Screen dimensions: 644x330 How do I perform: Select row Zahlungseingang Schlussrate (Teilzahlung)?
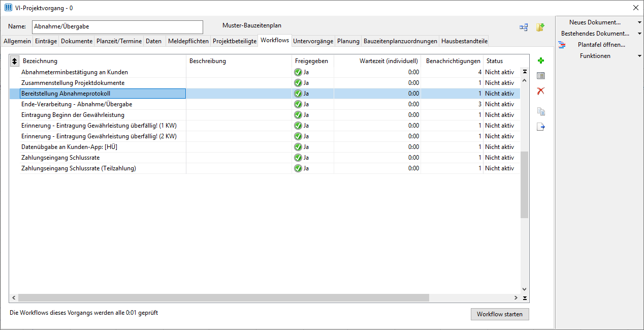pyautogui.click(x=265, y=168)
